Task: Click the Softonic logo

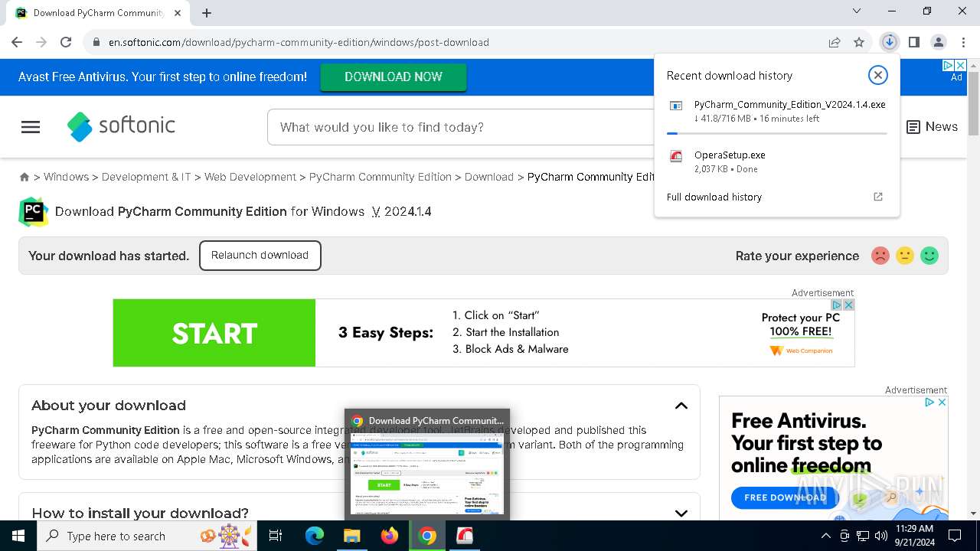Action: 121,126
